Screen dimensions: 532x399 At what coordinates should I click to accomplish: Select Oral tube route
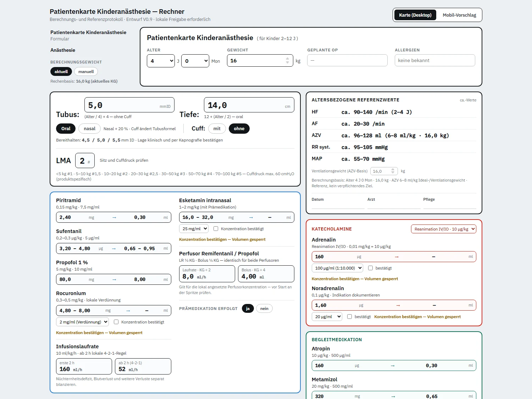coord(66,128)
